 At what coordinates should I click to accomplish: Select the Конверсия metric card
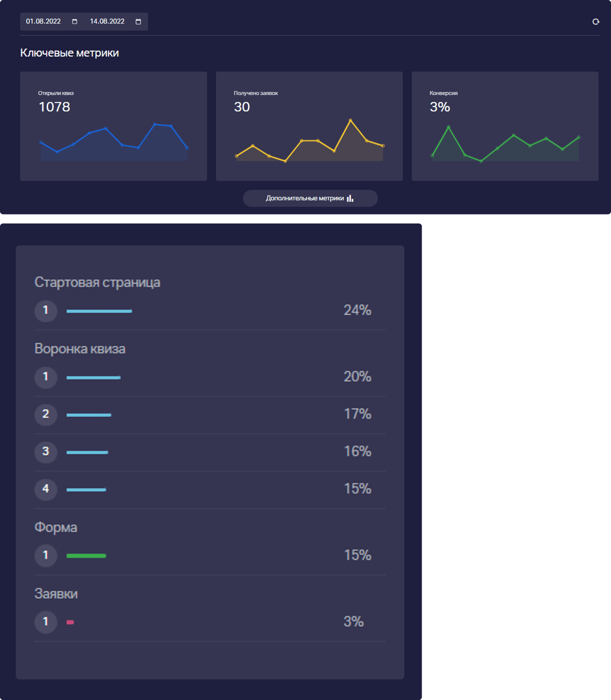point(505,126)
